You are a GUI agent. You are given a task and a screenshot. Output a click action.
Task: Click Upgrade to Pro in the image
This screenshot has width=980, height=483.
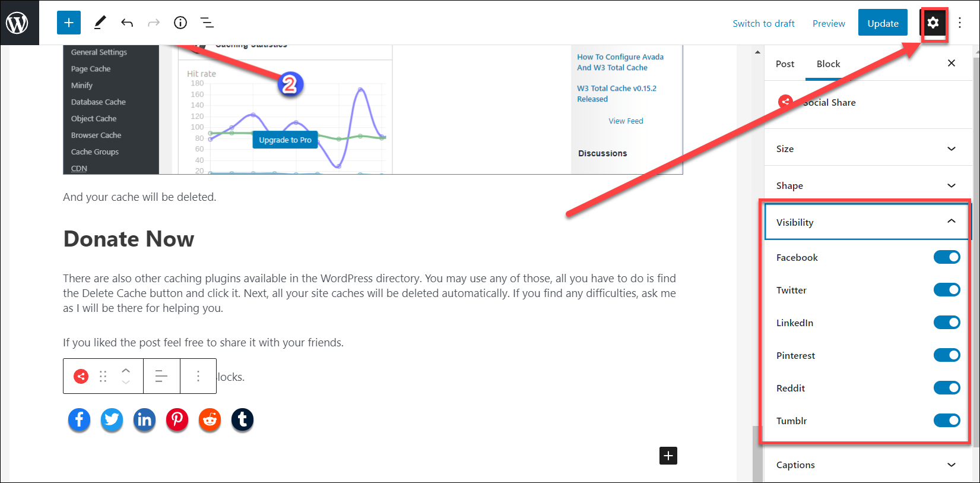coord(285,140)
